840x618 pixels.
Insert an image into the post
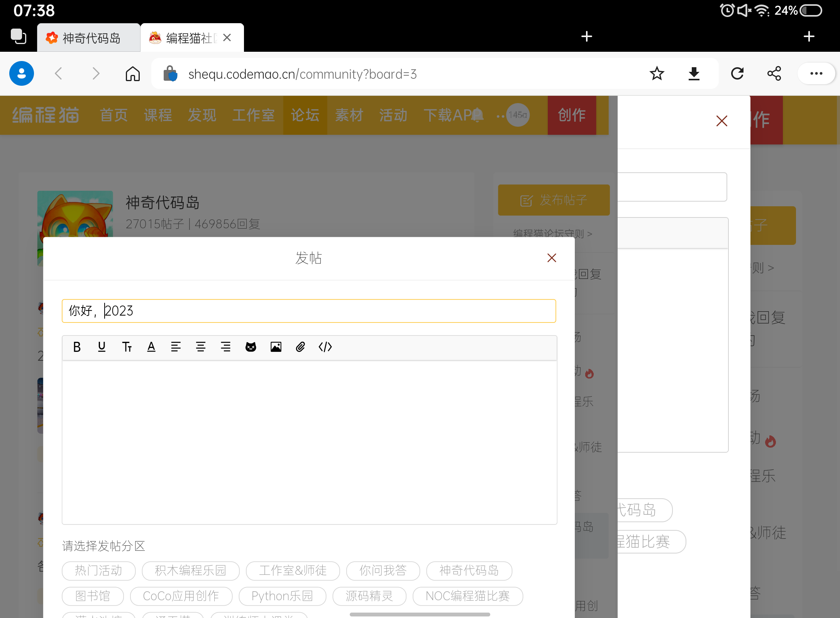pyautogui.click(x=276, y=347)
